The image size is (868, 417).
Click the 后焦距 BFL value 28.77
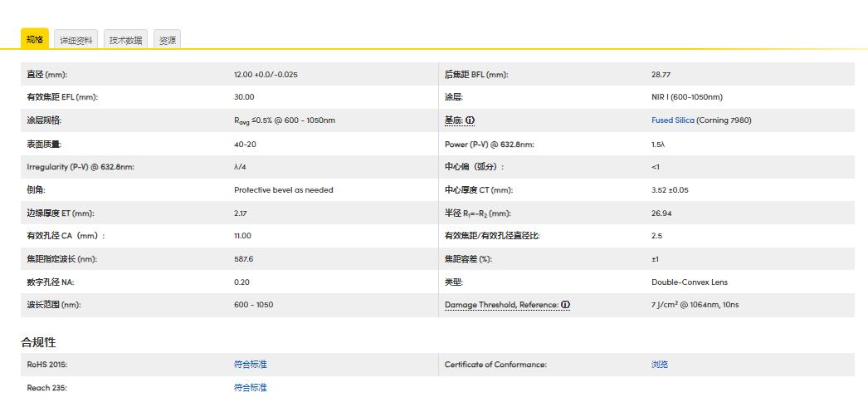[661, 75]
